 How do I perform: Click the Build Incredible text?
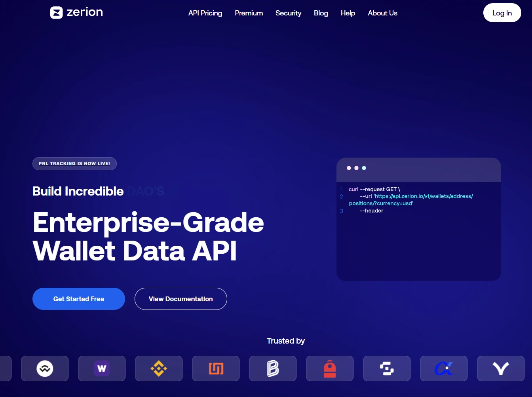point(78,191)
